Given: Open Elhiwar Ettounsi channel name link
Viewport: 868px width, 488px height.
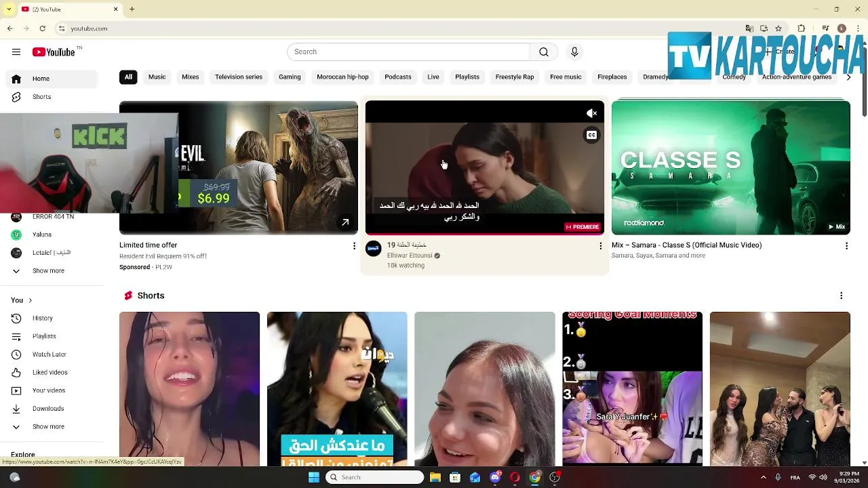Looking at the screenshot, I should pyautogui.click(x=410, y=256).
